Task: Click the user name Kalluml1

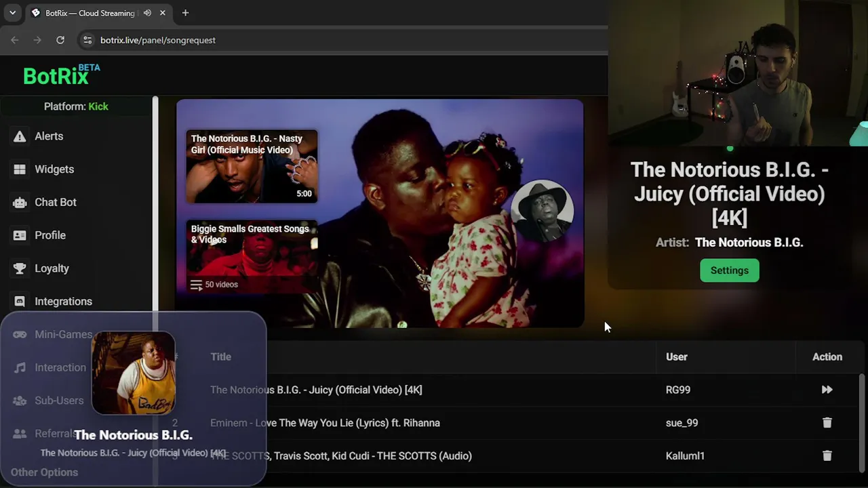Action: pyautogui.click(x=685, y=456)
